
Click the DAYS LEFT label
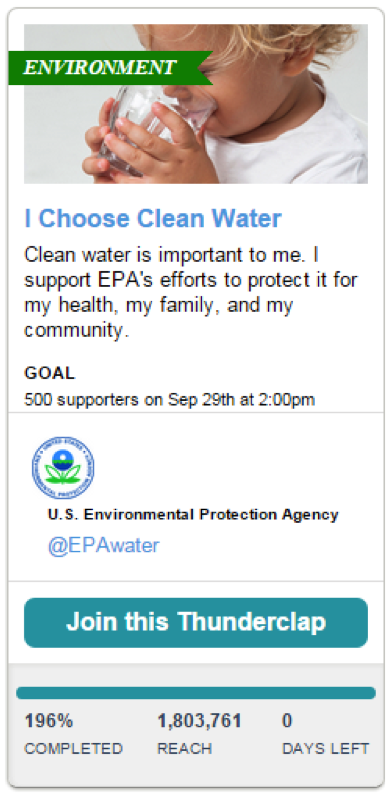pos(326,748)
